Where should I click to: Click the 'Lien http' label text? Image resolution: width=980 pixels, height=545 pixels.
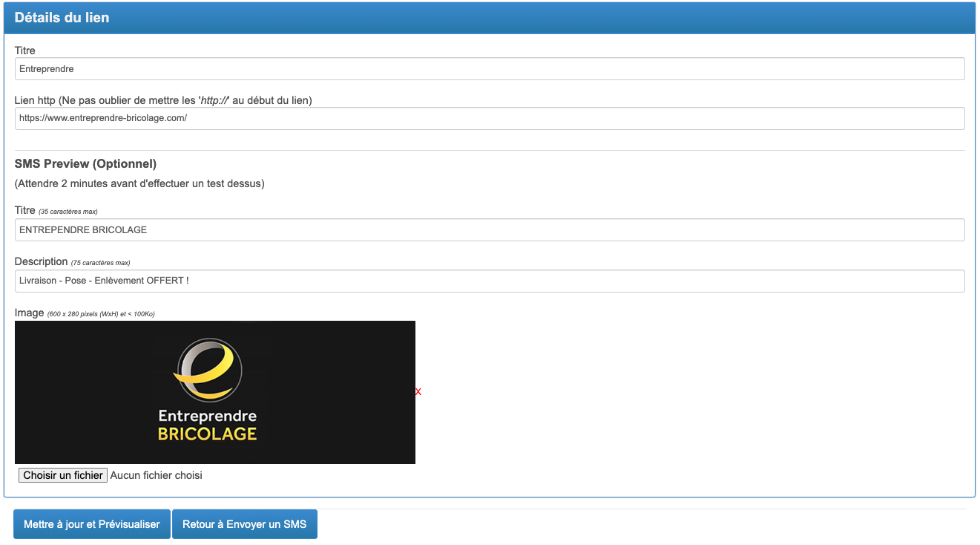click(x=163, y=100)
